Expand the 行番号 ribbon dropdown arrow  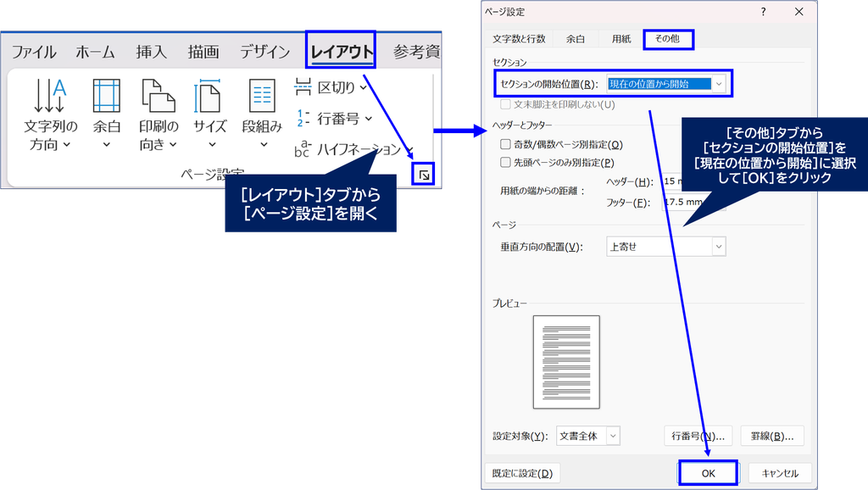[x=369, y=119]
